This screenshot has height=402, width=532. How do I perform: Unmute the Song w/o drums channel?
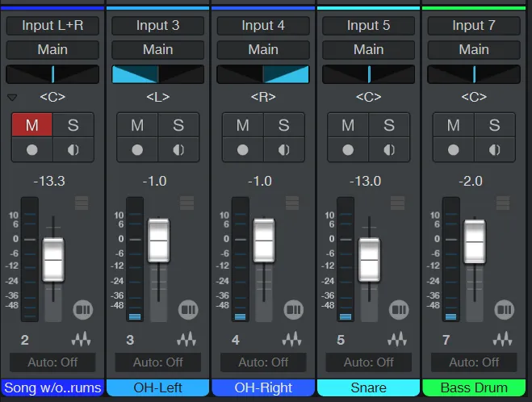(x=31, y=125)
